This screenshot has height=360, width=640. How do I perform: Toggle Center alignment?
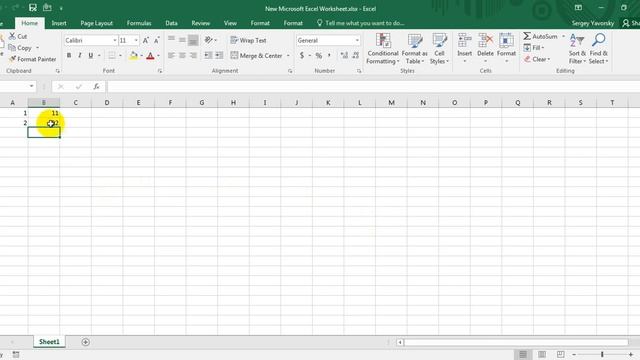[x=182, y=56]
